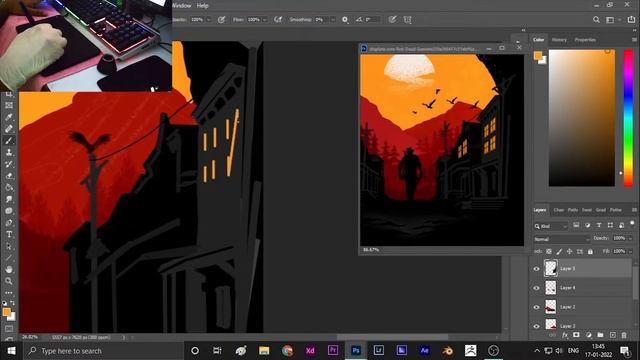Image resolution: width=640 pixels, height=360 pixels.
Task: Toggle lock all for layer
Action: tap(590, 251)
